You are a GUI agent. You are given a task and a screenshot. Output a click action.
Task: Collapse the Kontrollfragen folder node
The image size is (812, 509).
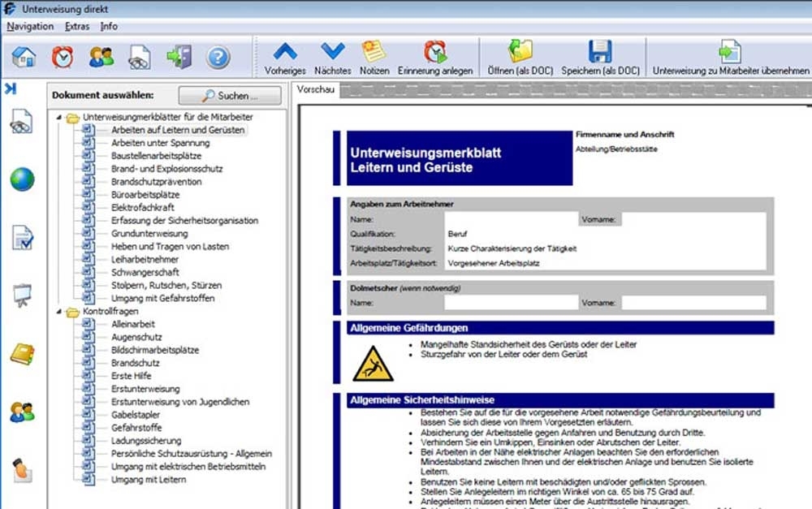[59, 311]
